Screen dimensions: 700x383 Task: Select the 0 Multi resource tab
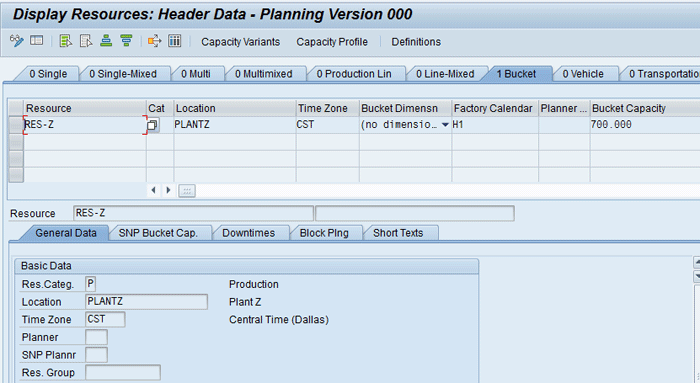pos(196,74)
